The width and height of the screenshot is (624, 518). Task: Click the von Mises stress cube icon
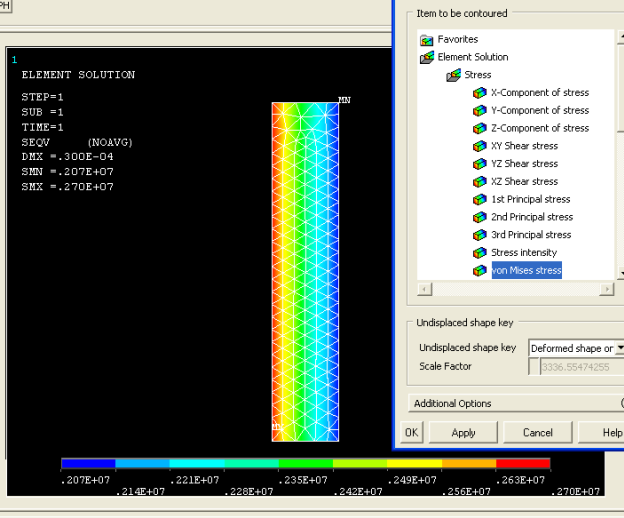coord(480,271)
